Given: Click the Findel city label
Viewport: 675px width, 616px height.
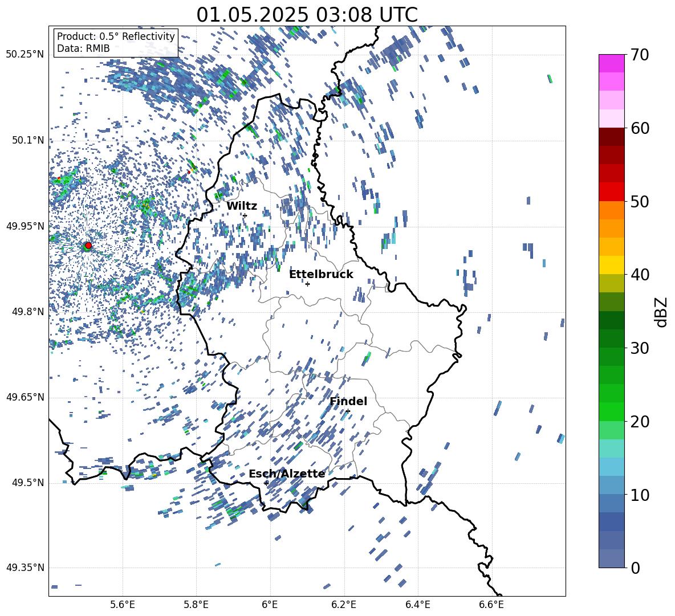Looking at the screenshot, I should click(x=348, y=401).
